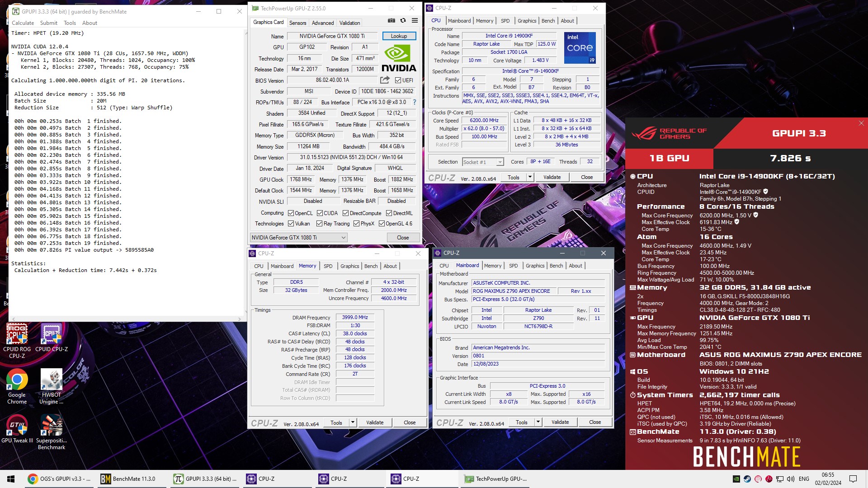
Task: Click Tools button in the Mainboard CPU-Z window
Action: [x=522, y=422]
